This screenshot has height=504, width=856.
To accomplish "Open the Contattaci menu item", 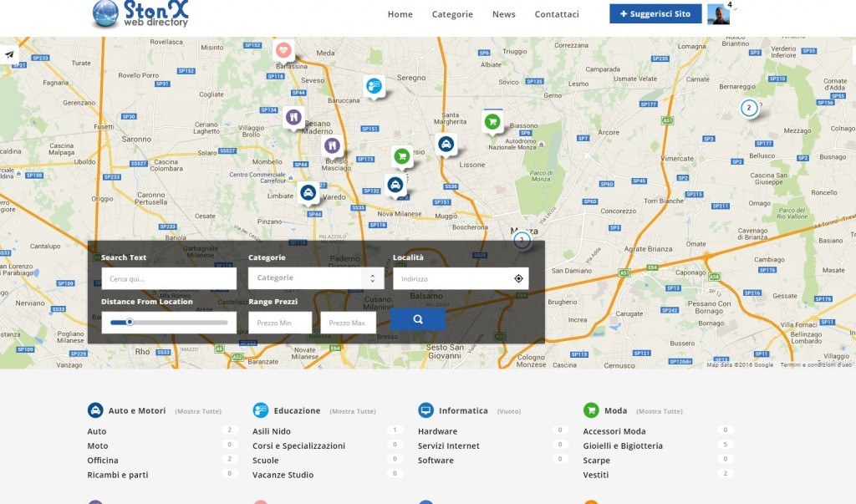I will (556, 14).
